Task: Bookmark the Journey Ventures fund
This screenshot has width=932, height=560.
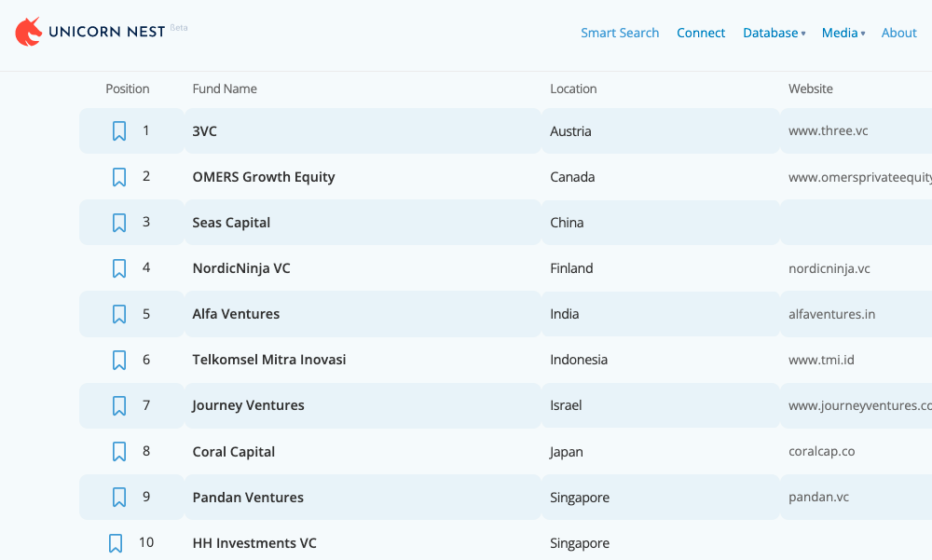Action: 119,405
